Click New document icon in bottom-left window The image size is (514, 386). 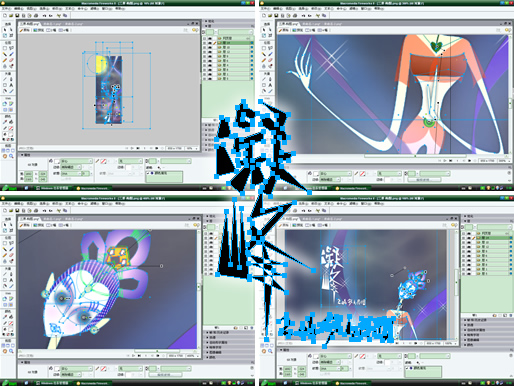pyautogui.click(x=5, y=210)
